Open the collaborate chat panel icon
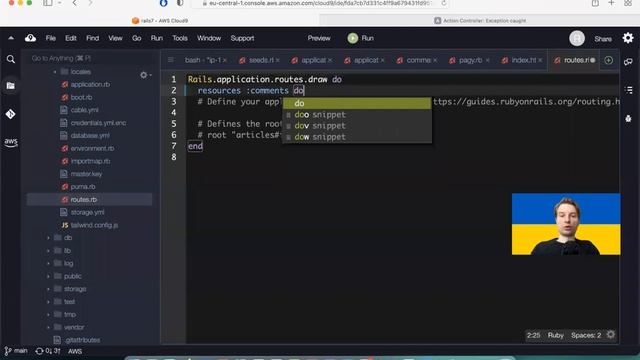640x360 pixels. (628, 62)
